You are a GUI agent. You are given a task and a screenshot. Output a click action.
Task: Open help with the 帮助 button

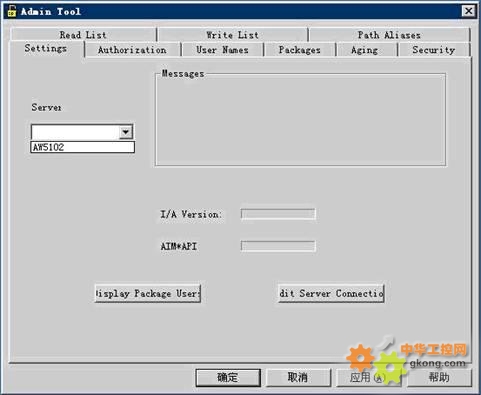(x=439, y=377)
